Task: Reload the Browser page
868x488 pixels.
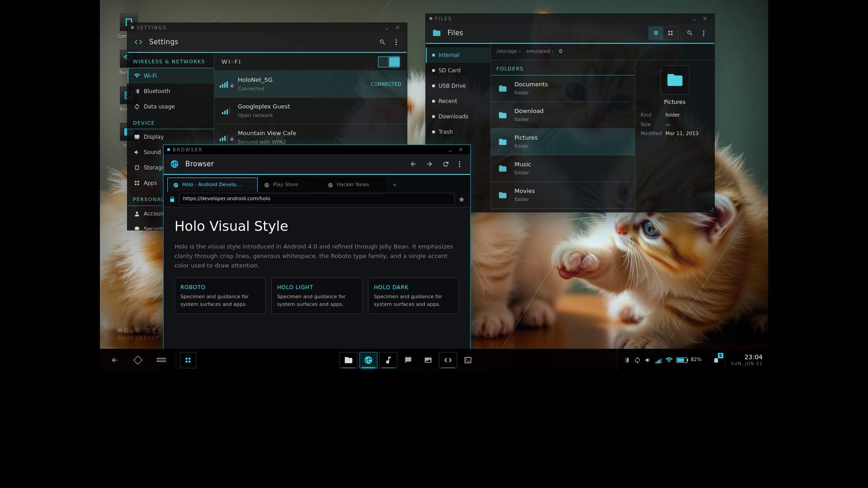Action: click(446, 164)
